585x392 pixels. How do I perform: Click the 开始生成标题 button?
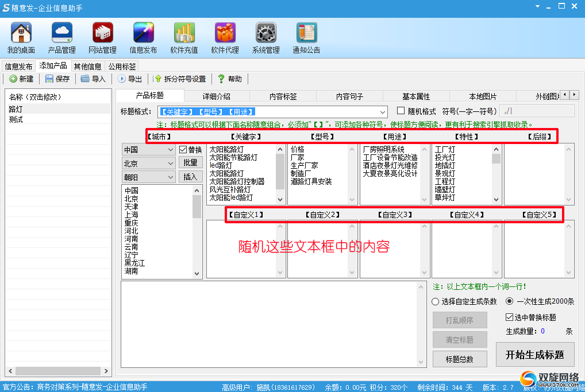[534, 354]
